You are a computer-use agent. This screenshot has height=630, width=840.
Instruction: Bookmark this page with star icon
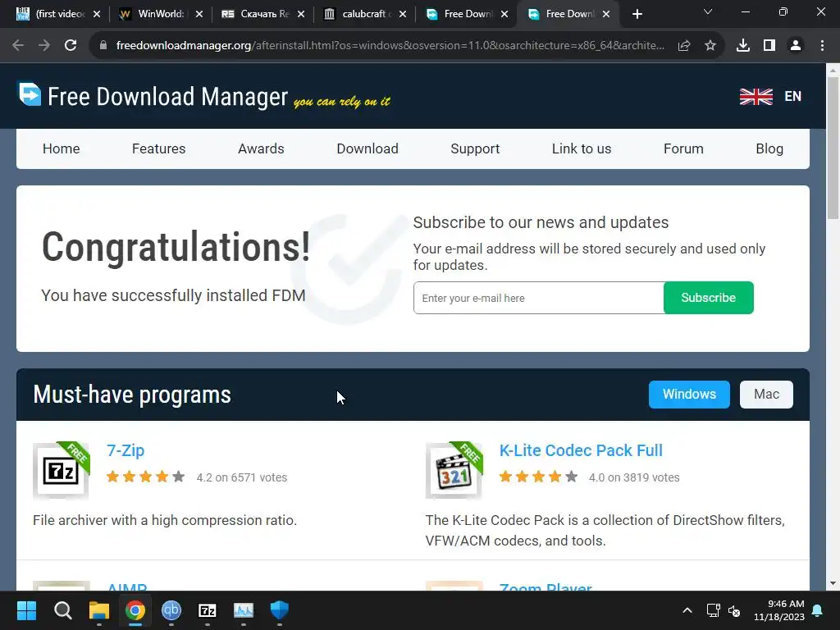[x=710, y=46]
